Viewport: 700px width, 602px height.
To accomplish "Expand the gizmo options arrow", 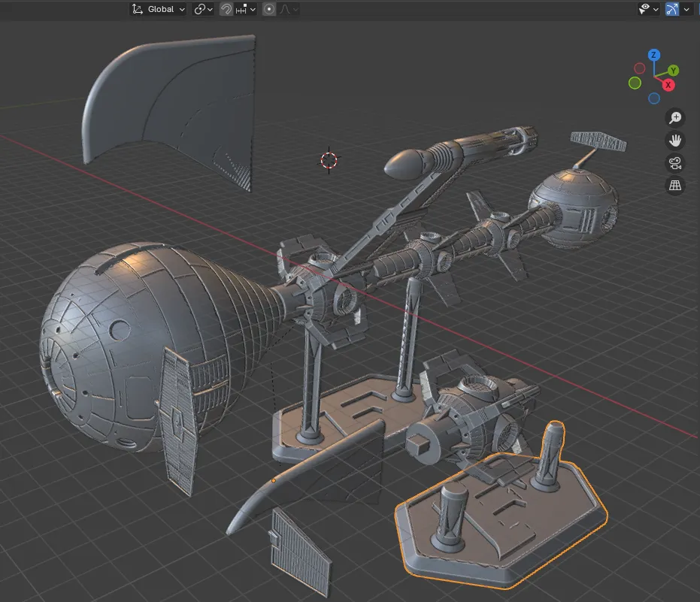I will click(686, 9).
